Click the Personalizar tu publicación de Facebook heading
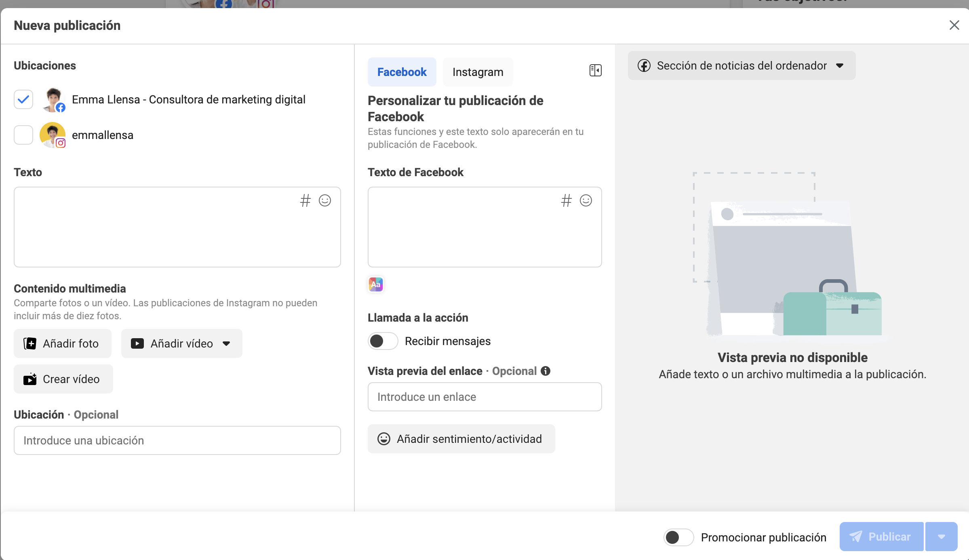This screenshot has width=969, height=560. click(455, 108)
